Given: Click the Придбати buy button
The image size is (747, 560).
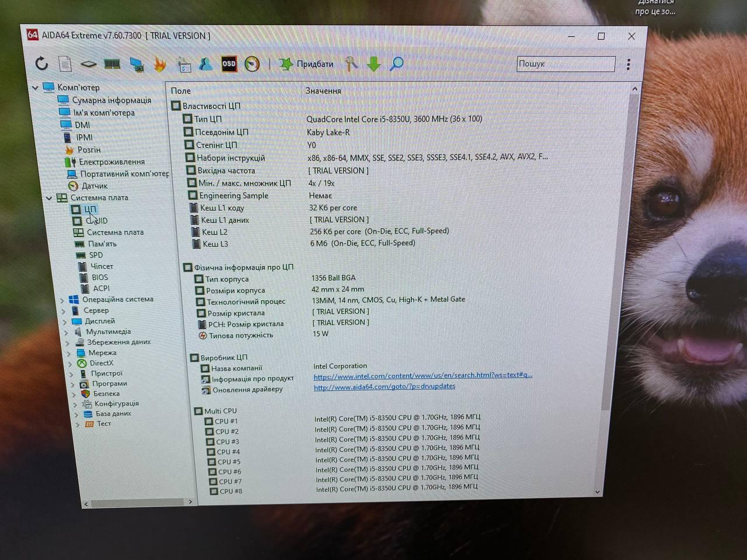Looking at the screenshot, I should pos(306,64).
